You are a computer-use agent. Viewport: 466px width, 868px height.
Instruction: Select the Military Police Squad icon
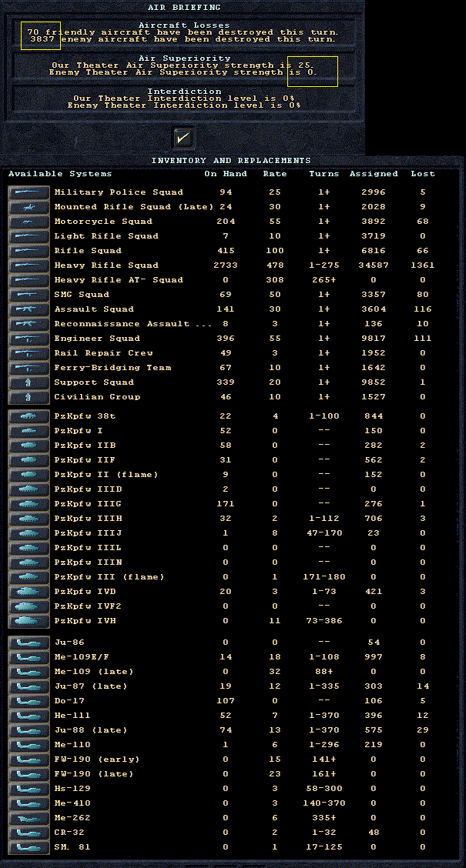(29, 192)
